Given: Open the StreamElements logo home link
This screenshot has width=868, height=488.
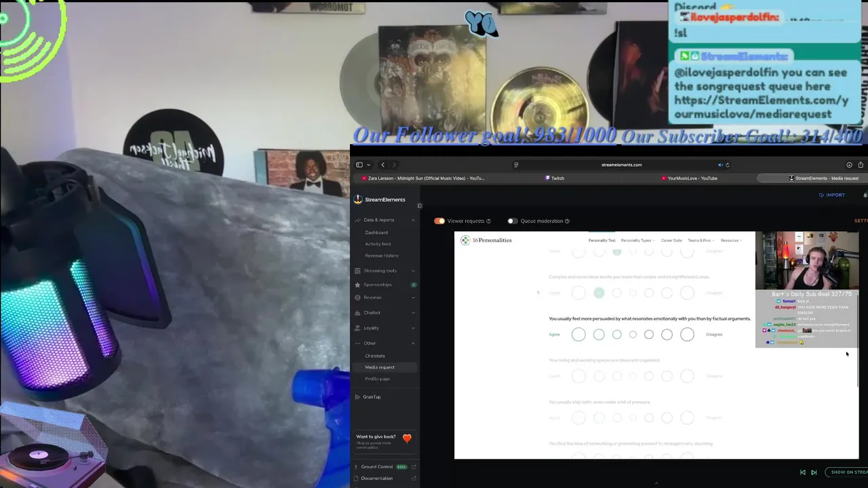Looking at the screenshot, I should 380,199.
